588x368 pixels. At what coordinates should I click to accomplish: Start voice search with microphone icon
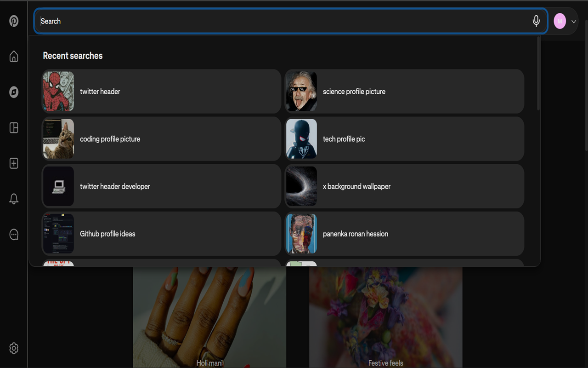pos(536,21)
